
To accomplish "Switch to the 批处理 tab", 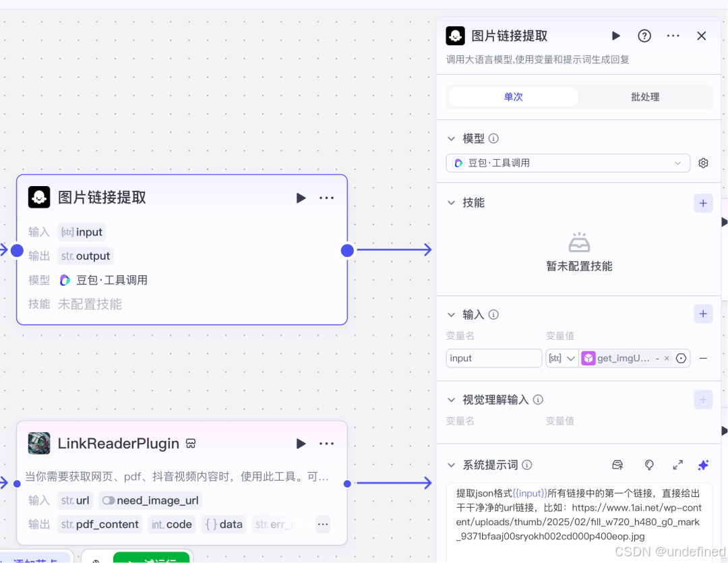I will (645, 97).
